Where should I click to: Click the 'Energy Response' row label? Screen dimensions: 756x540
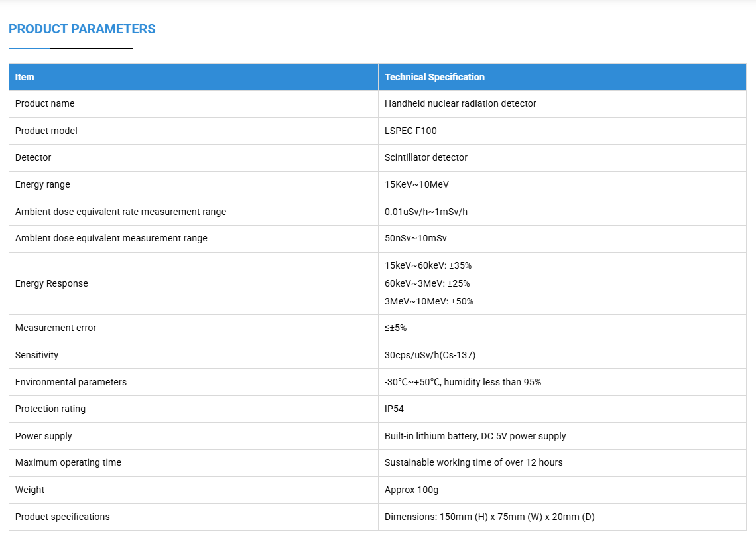(52, 283)
